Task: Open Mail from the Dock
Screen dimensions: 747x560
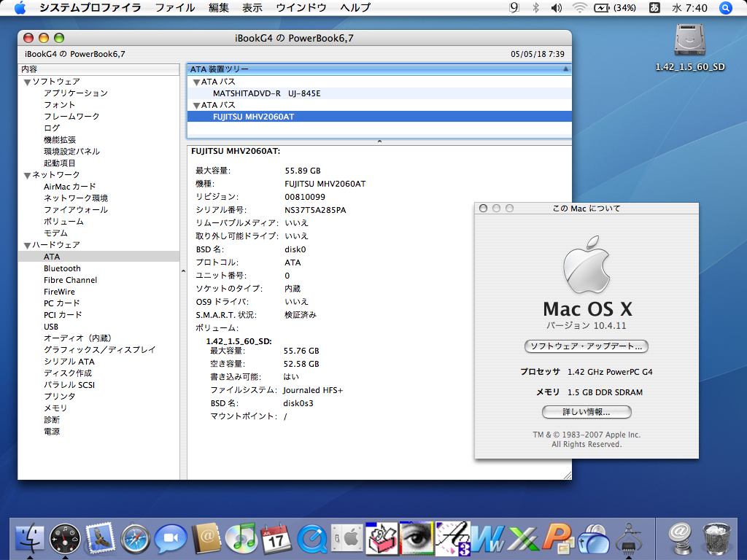Action: point(100,538)
